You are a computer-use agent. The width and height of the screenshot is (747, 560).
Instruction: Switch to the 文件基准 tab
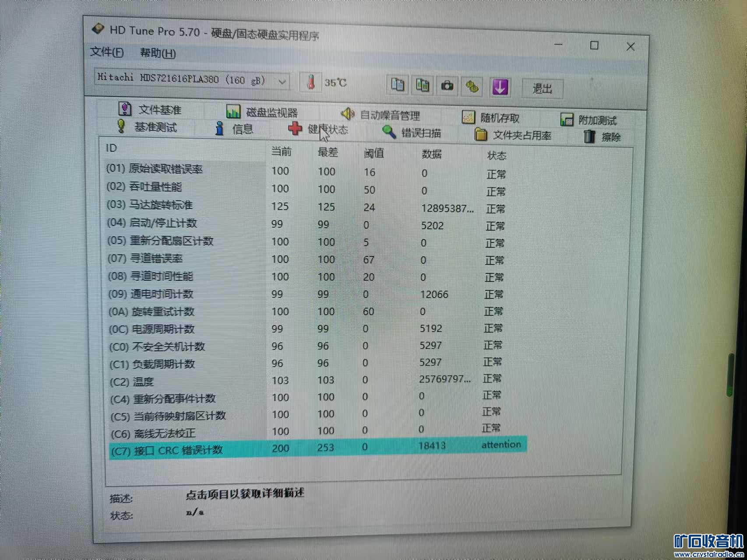tap(149, 109)
